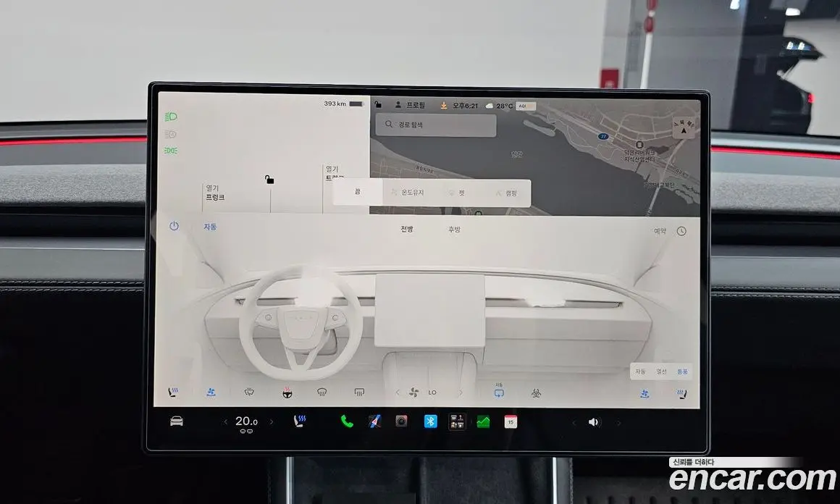This screenshot has width=840, height=504.
Task: Select 온도유지 keep climate mode
Action: [408, 193]
